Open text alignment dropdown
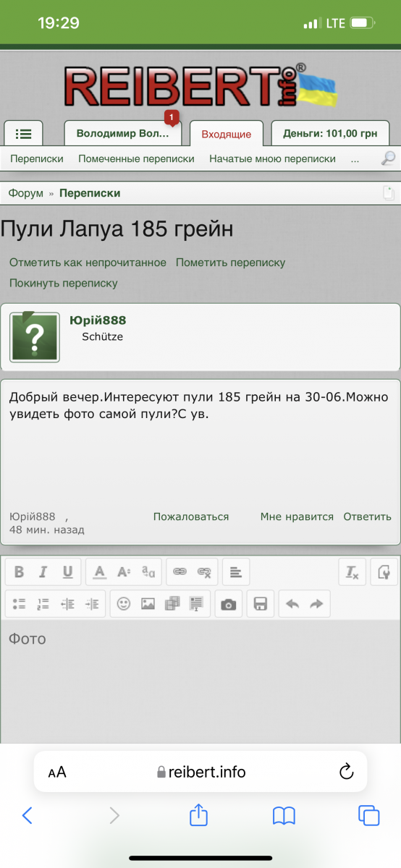Image resolution: width=401 pixels, height=868 pixels. point(235,572)
